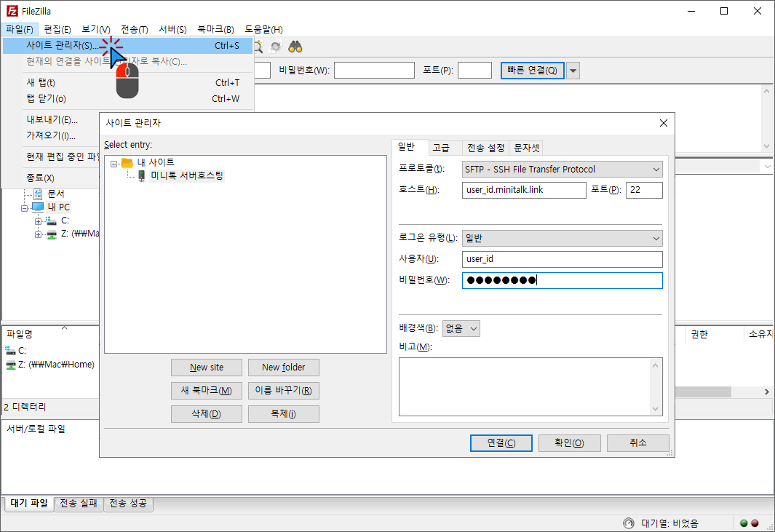
Task: Show the 전송 성공 queue tab
Action: (128, 504)
